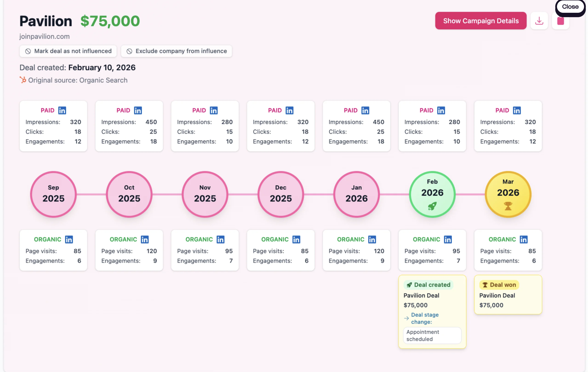The image size is (588, 372).
Task: Click the pink clipboard icon button
Action: [x=561, y=21]
